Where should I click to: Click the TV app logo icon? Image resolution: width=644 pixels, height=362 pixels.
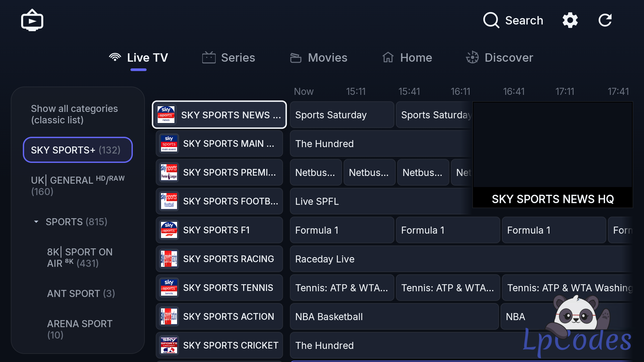tap(32, 20)
